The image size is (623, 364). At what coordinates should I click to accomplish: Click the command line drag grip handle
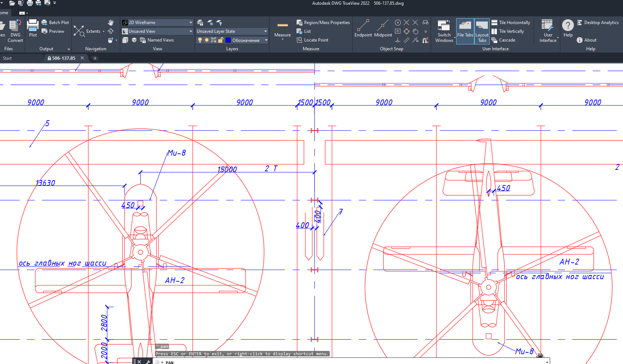tap(134, 361)
